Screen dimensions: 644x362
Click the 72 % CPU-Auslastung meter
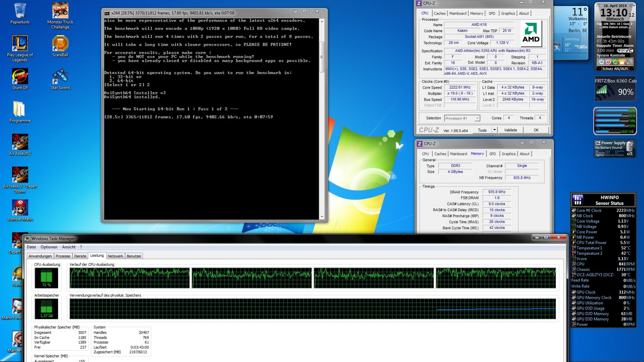tap(46, 278)
